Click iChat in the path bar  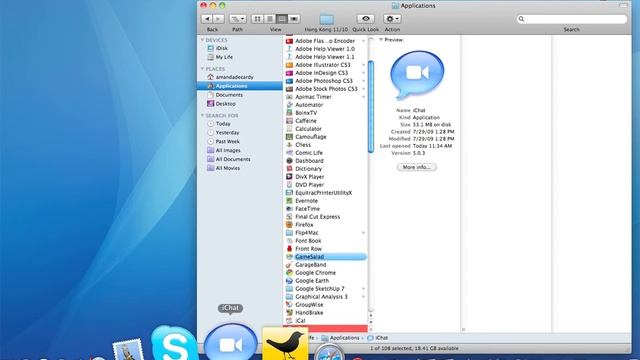(x=378, y=338)
